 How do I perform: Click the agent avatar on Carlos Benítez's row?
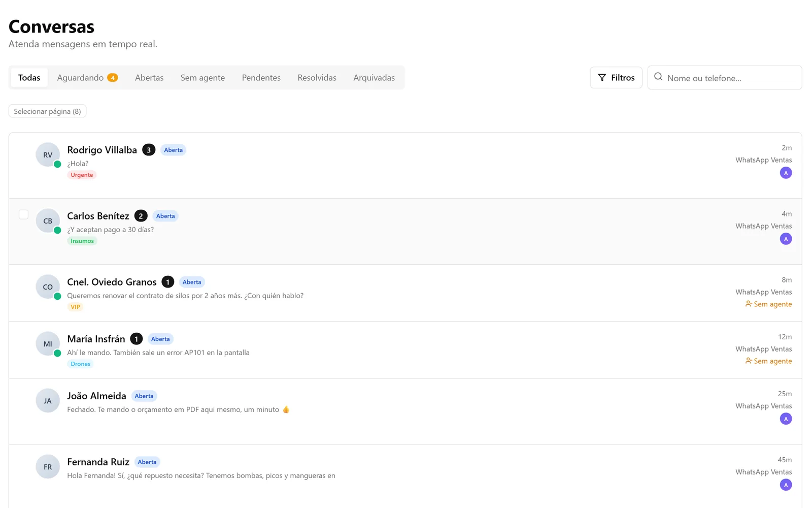pos(786,239)
